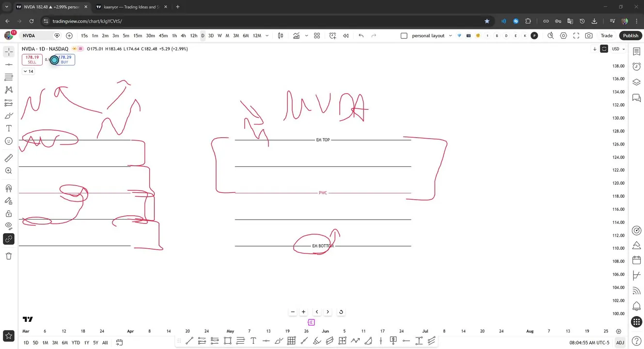This screenshot has height=349, width=644.
Task: Toggle lock all drawings
Action: coord(9,214)
